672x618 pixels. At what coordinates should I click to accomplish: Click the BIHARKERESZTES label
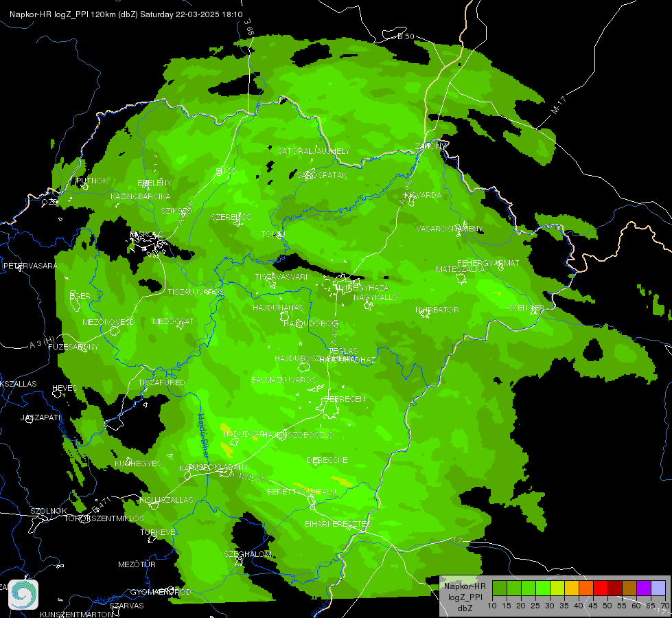[x=338, y=524]
